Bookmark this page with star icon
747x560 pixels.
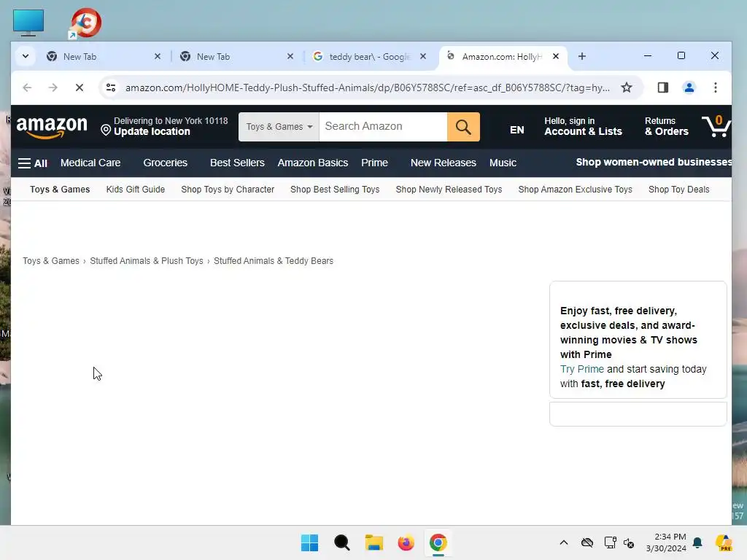(627, 87)
